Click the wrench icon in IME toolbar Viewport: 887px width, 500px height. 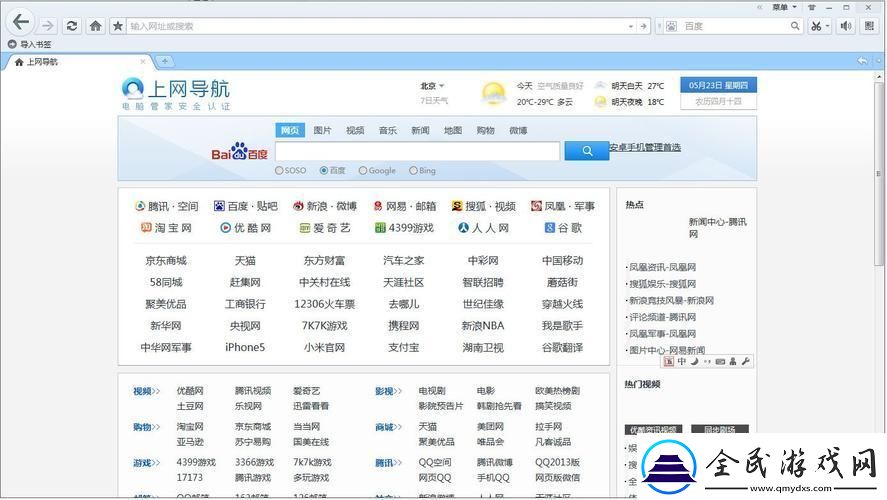(746, 361)
